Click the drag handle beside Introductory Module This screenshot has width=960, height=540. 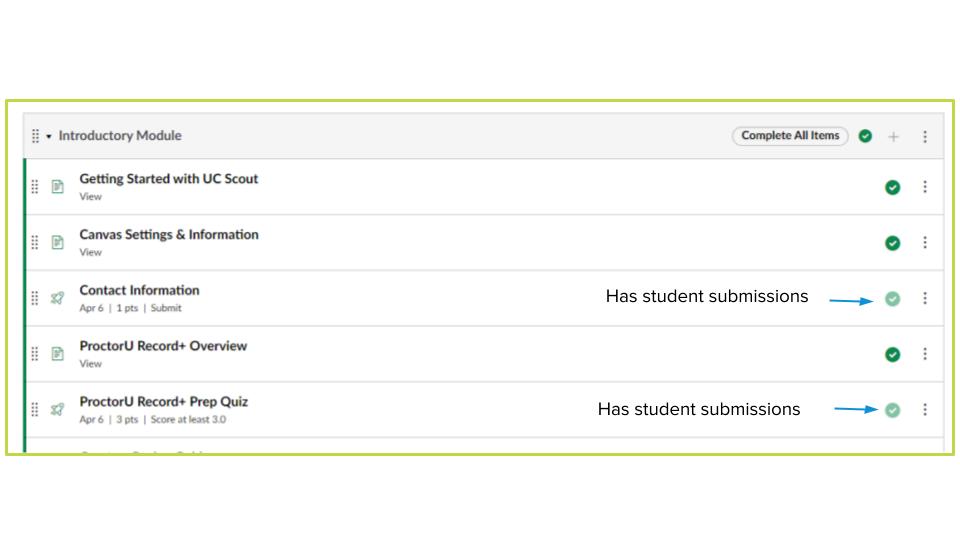pyautogui.click(x=35, y=136)
